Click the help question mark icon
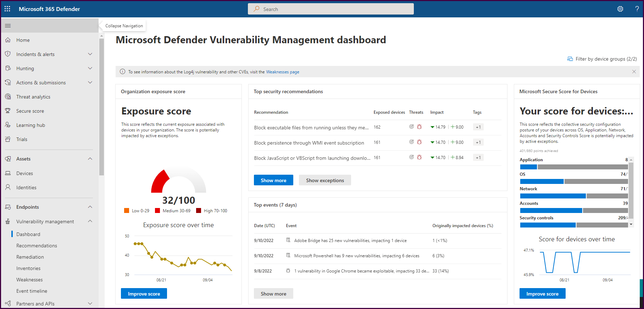This screenshot has height=309, width=644. [637, 9]
